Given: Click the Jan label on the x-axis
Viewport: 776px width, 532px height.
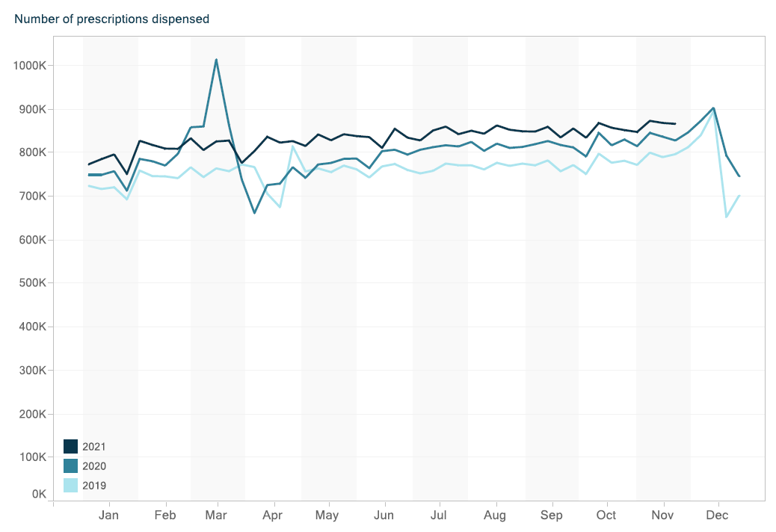Looking at the screenshot, I should [109, 516].
